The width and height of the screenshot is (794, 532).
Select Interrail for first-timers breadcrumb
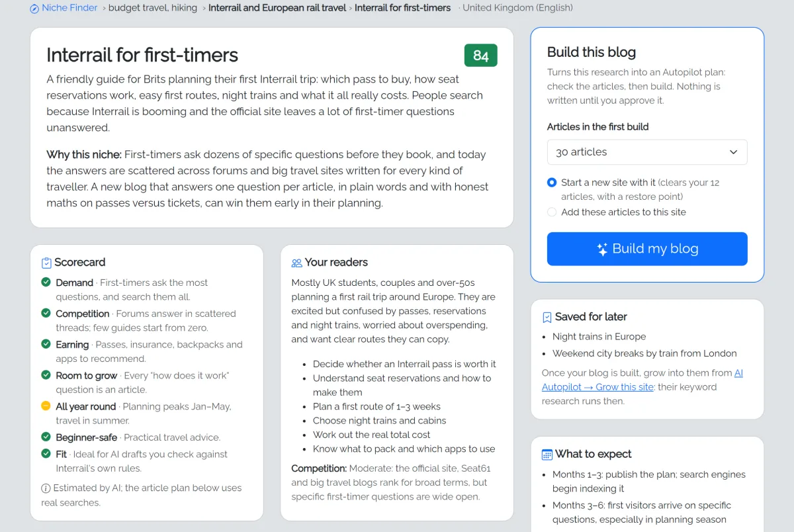point(402,8)
